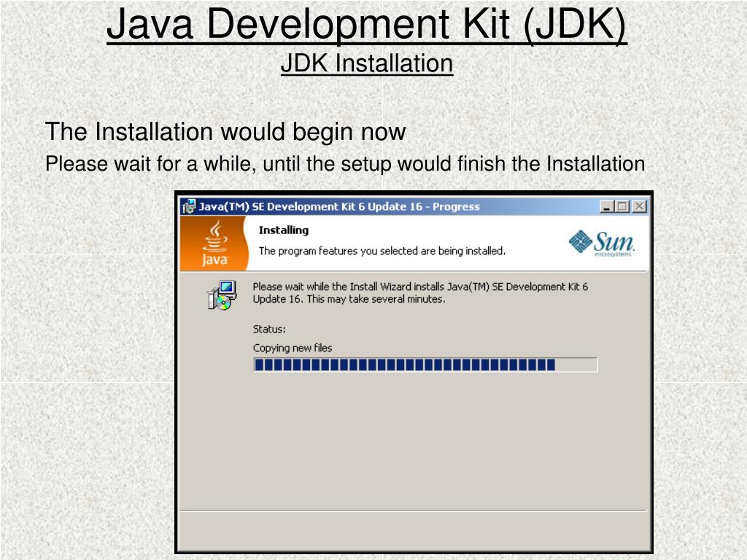Viewport: 747px width, 560px height.
Task: Close the Java SE Development Kit dialog
Action: [639, 206]
